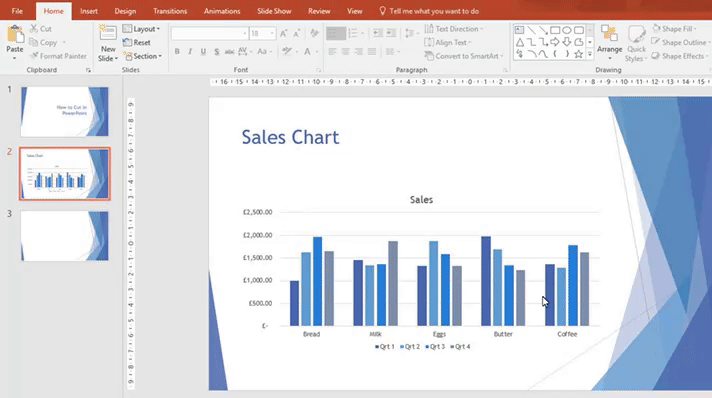Toggle Bold formatting
The image size is (712, 398).
(x=177, y=51)
